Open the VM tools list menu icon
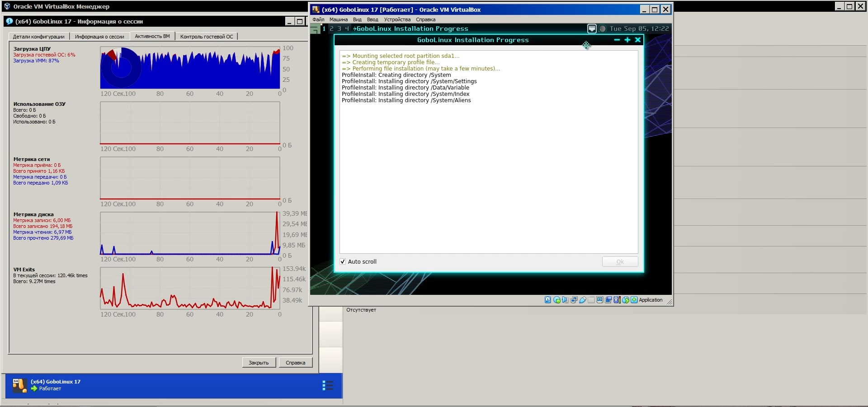Screen dimensions: 868x407 pyautogui.click(x=327, y=385)
